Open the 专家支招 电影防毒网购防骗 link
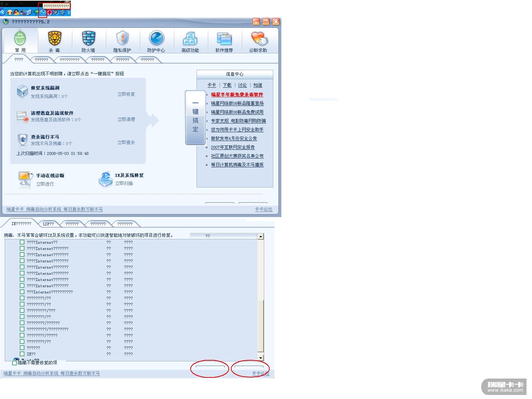 [x=238, y=121]
